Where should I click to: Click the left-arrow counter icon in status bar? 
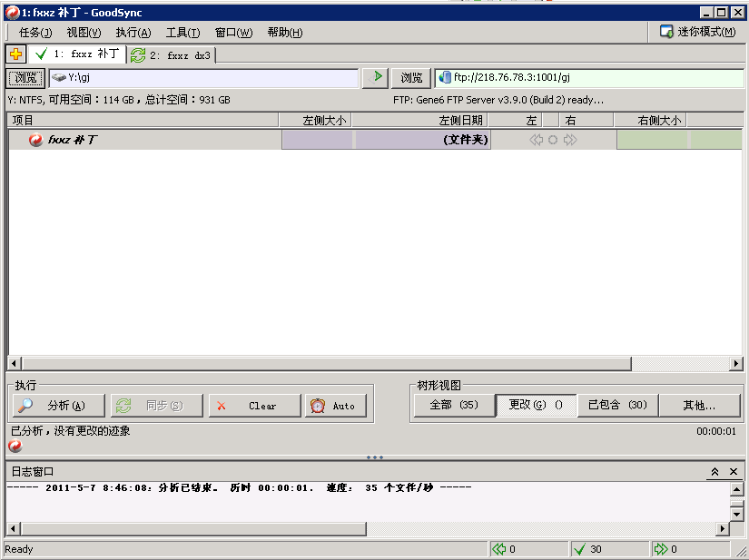click(x=498, y=549)
